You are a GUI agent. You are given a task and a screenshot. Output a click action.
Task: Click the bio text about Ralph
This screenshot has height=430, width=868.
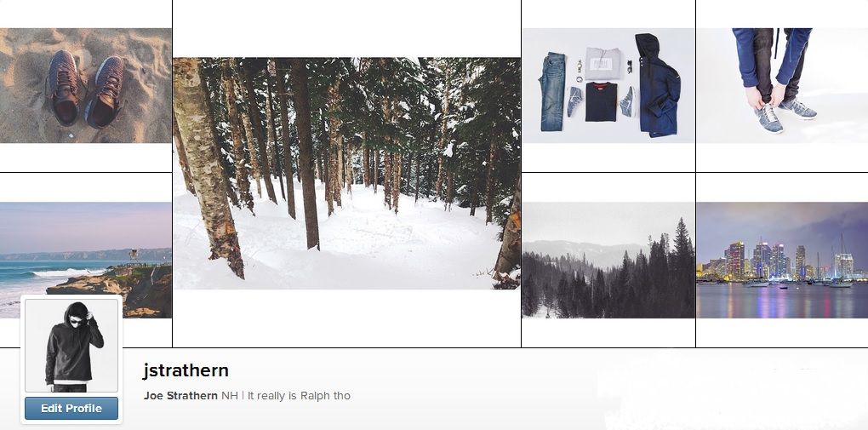tap(299, 396)
